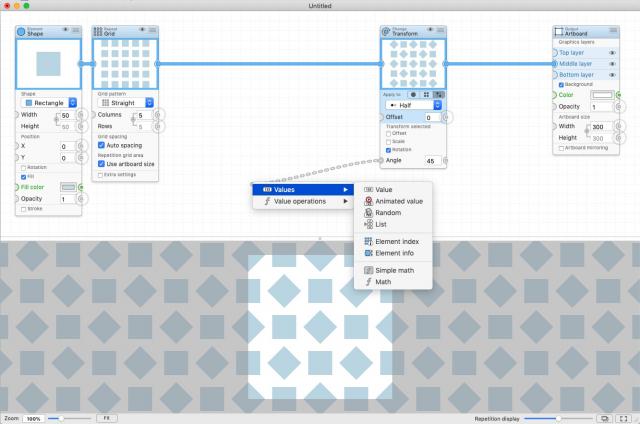Check the Transform selected Offset checkbox
Image resolution: width=640 pixels, height=424 pixels.
point(389,133)
